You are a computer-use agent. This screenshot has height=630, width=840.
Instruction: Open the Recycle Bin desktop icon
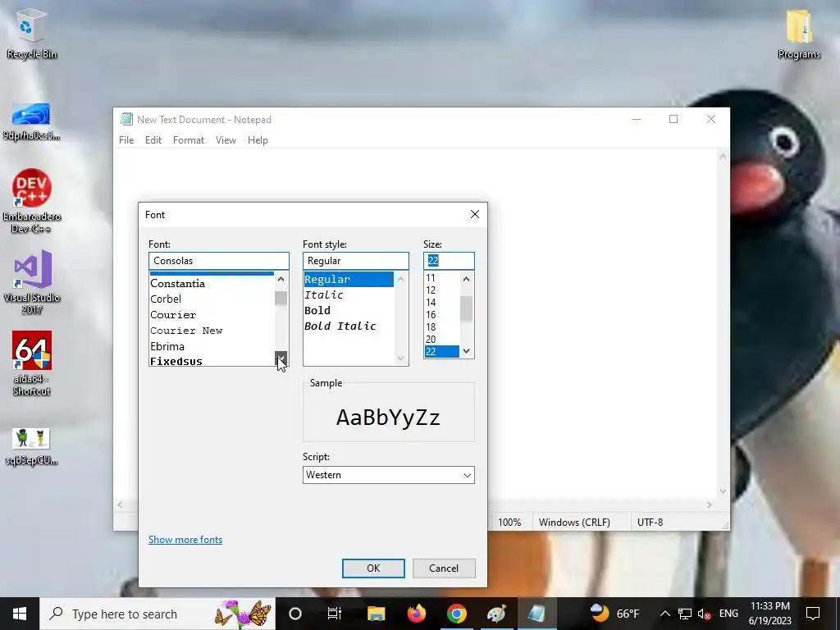click(x=31, y=34)
